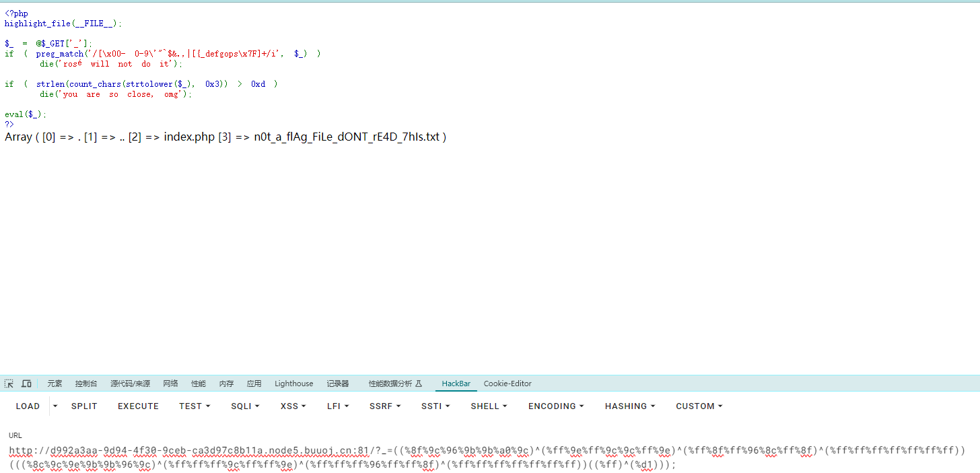Expand the SHELL dropdown menu

489,406
